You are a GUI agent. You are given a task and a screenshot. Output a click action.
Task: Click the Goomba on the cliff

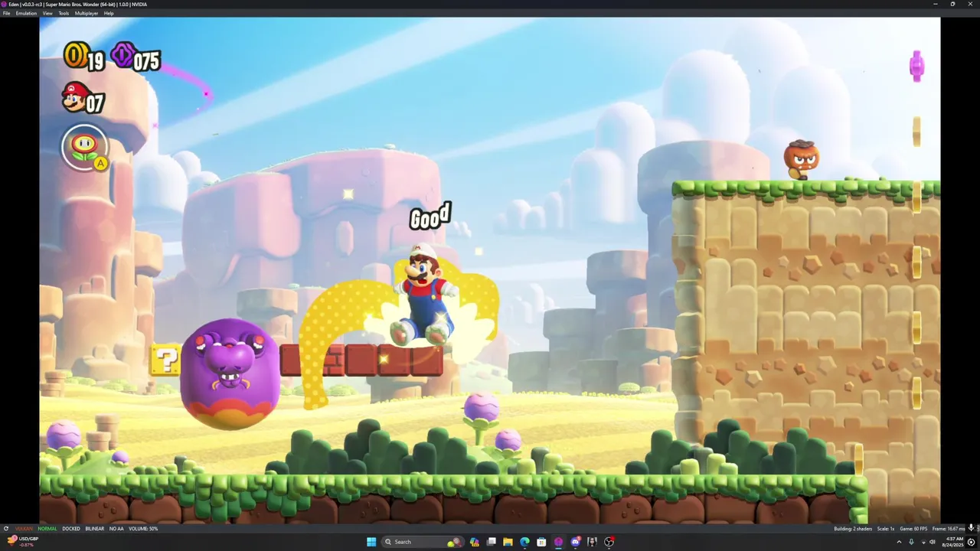[x=801, y=160]
